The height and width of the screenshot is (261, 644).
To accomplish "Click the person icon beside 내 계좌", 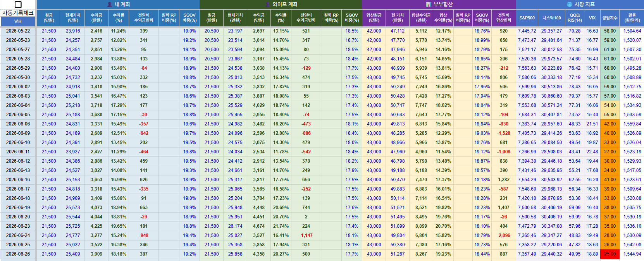I will (110, 5).
